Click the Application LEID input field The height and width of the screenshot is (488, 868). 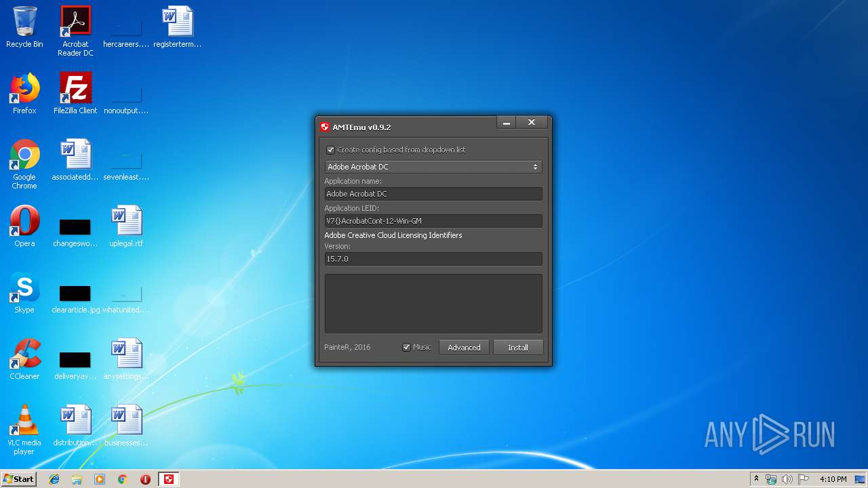pyautogui.click(x=433, y=221)
